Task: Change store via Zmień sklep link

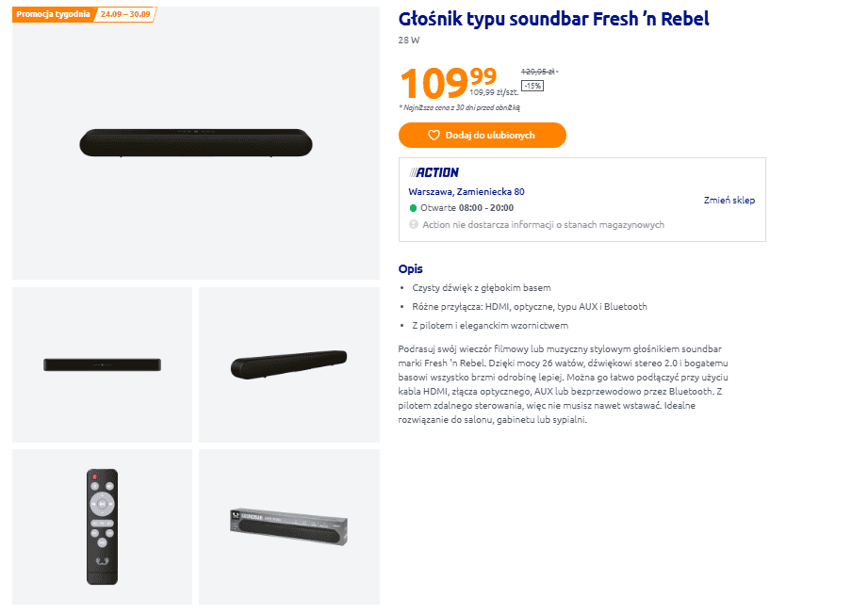Action: (x=729, y=201)
